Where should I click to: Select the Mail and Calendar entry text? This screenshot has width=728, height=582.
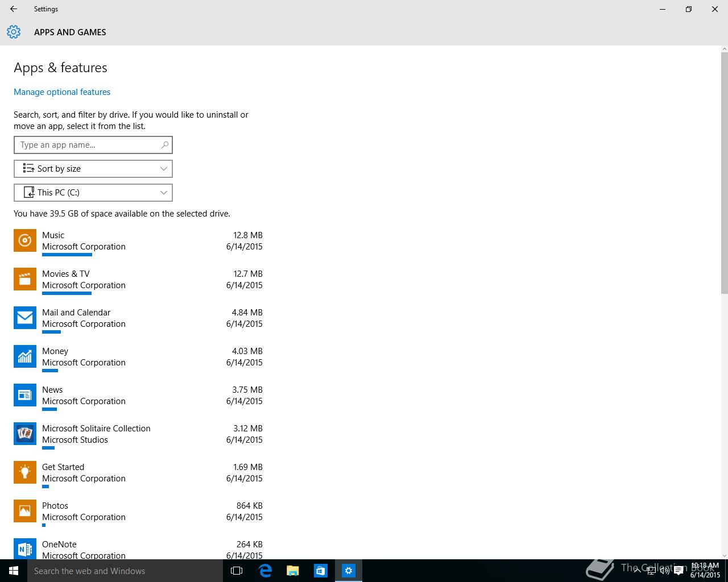[x=76, y=313]
